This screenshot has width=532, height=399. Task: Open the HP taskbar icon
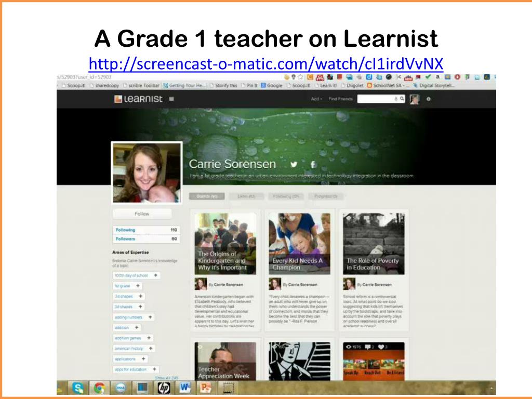[x=164, y=388]
